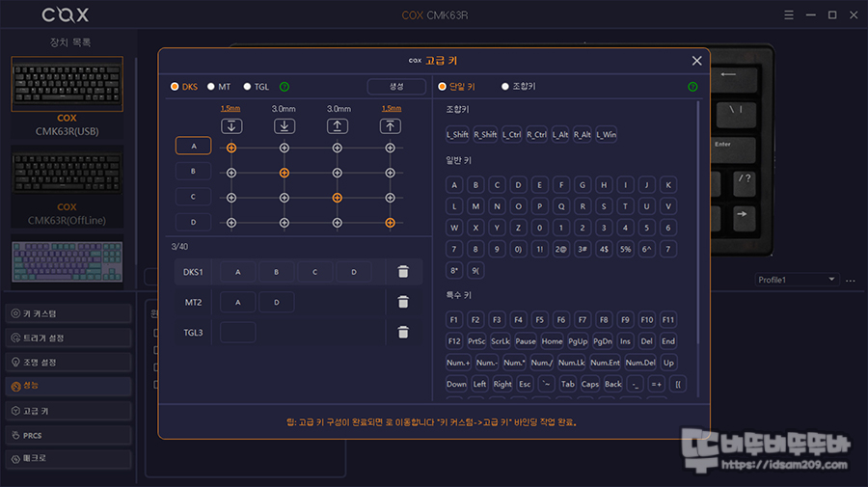The height and width of the screenshot is (487, 868).
Task: Select the purple keyboard device thumbnail
Action: pos(67,261)
